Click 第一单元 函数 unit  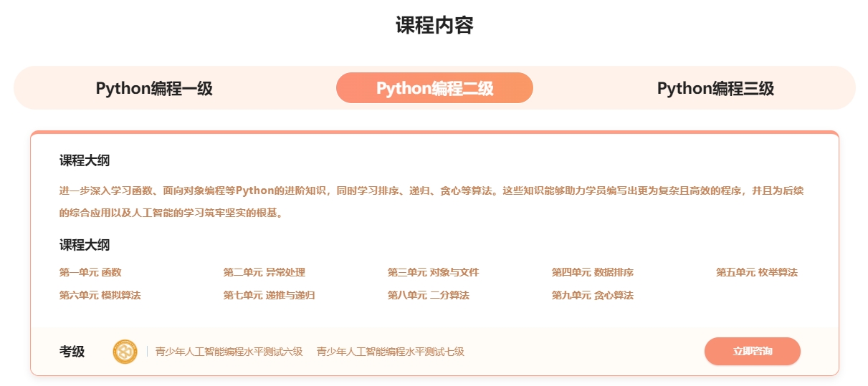point(90,272)
